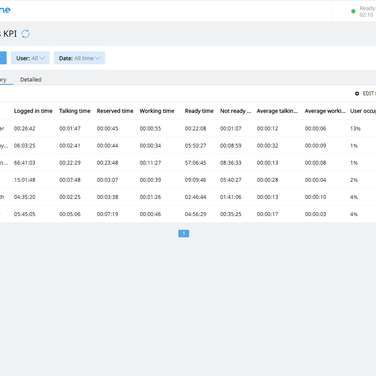Sort by Talking time column header
The image size is (376, 376).
point(75,111)
